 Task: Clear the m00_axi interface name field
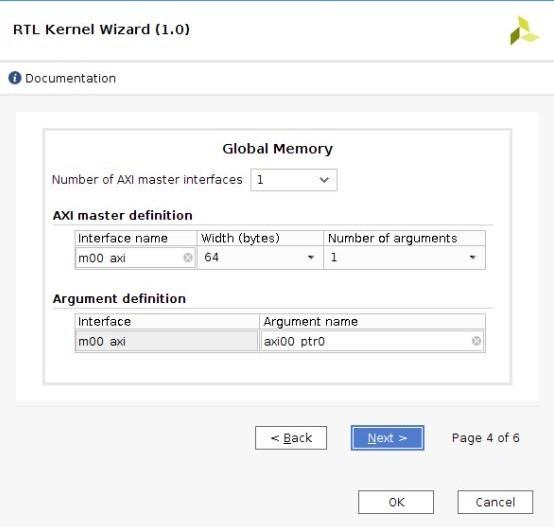(188, 257)
